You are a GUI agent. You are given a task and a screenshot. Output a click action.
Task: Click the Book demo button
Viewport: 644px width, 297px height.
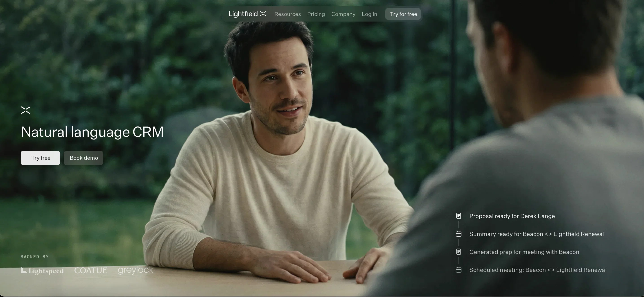pyautogui.click(x=83, y=158)
